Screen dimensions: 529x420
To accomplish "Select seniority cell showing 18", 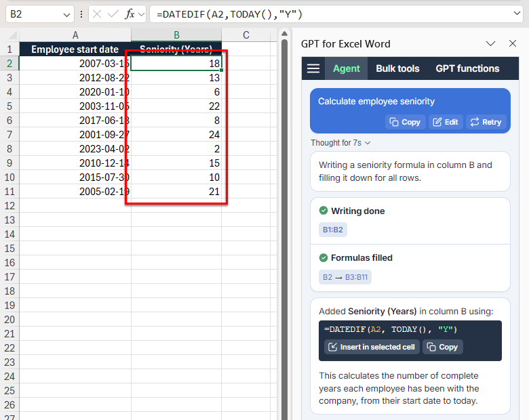I will (176, 64).
